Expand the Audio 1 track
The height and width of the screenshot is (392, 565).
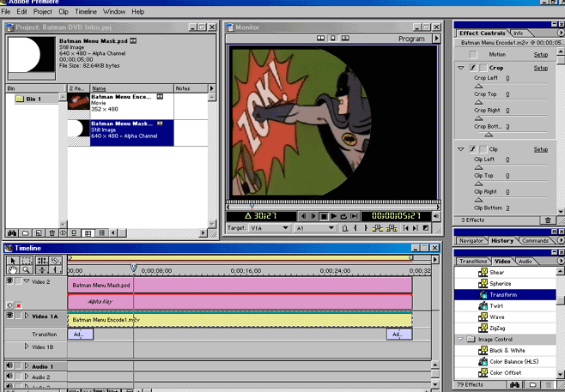point(27,365)
